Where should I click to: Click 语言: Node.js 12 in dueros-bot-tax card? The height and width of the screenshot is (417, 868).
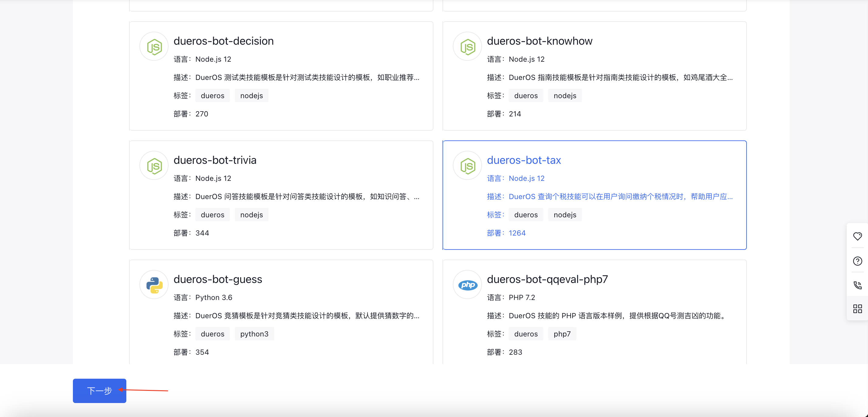(515, 178)
